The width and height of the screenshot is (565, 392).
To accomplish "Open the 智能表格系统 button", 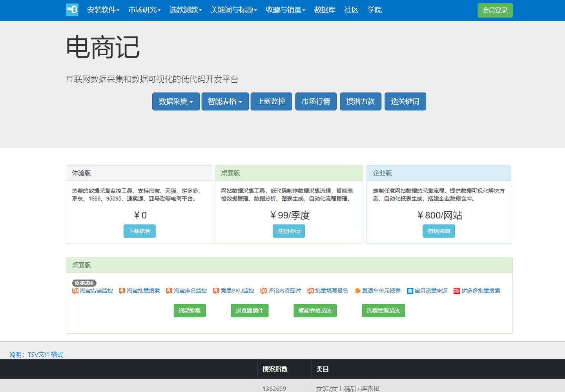I will pos(315,310).
